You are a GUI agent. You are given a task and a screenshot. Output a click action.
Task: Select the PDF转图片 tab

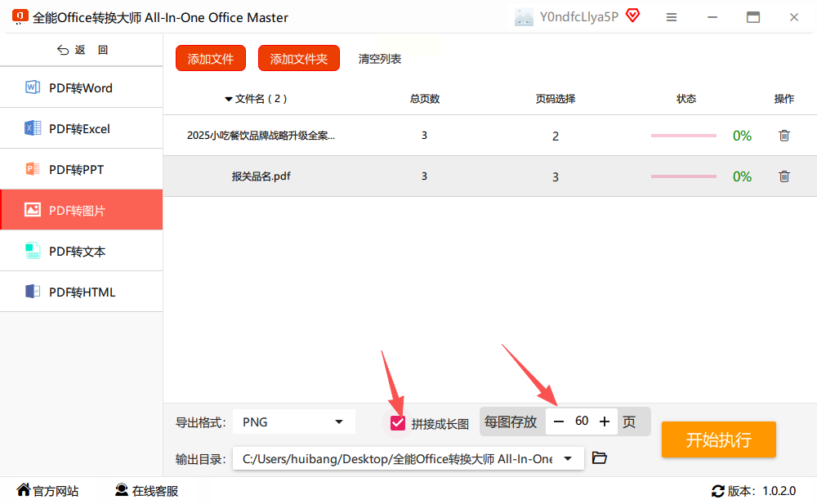coord(81,210)
